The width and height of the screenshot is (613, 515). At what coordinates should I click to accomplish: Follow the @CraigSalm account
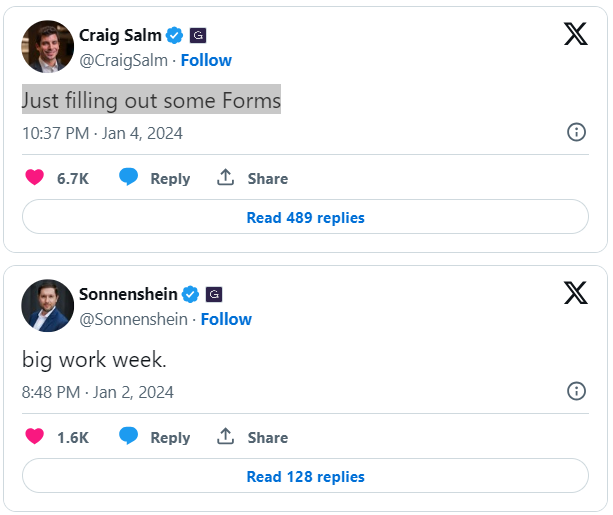pos(206,61)
